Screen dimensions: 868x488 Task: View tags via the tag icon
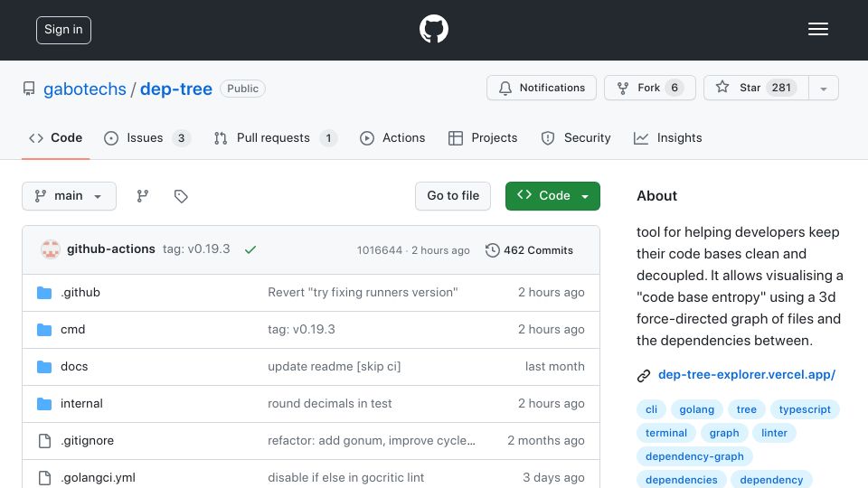click(181, 196)
